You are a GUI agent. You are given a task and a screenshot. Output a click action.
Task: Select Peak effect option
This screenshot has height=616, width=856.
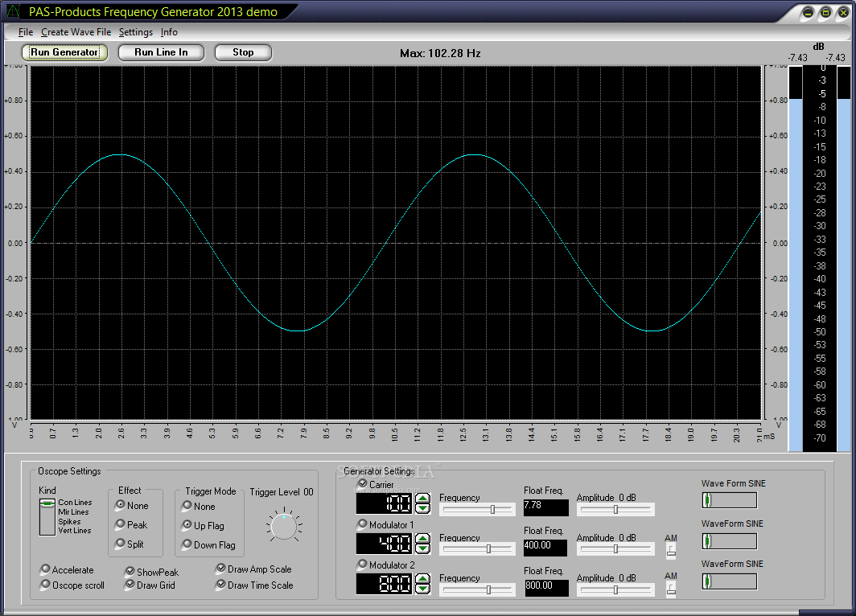(120, 524)
